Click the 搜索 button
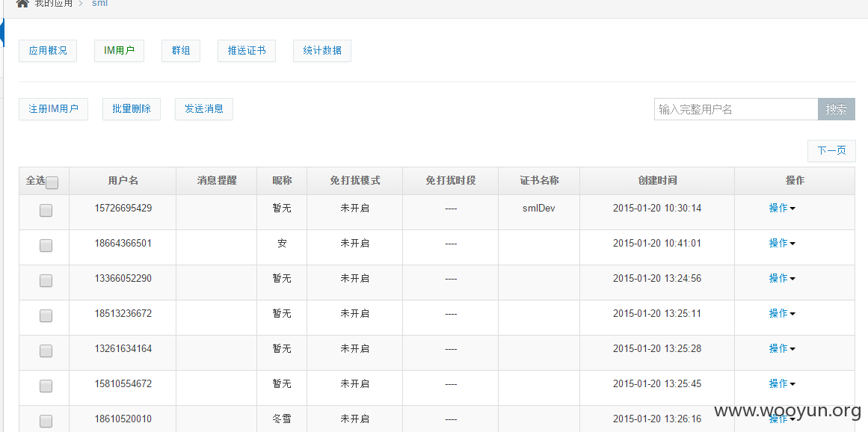The image size is (868, 432). click(837, 109)
